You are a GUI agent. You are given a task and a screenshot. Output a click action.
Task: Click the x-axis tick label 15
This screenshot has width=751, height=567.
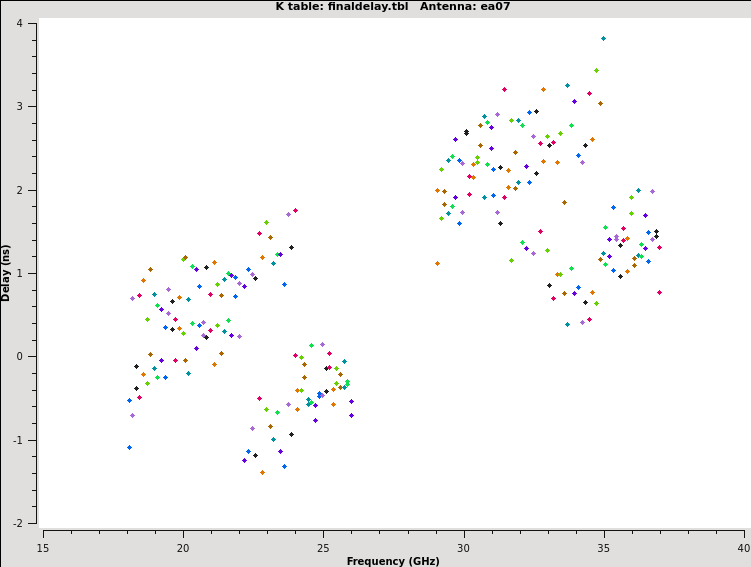point(43,547)
